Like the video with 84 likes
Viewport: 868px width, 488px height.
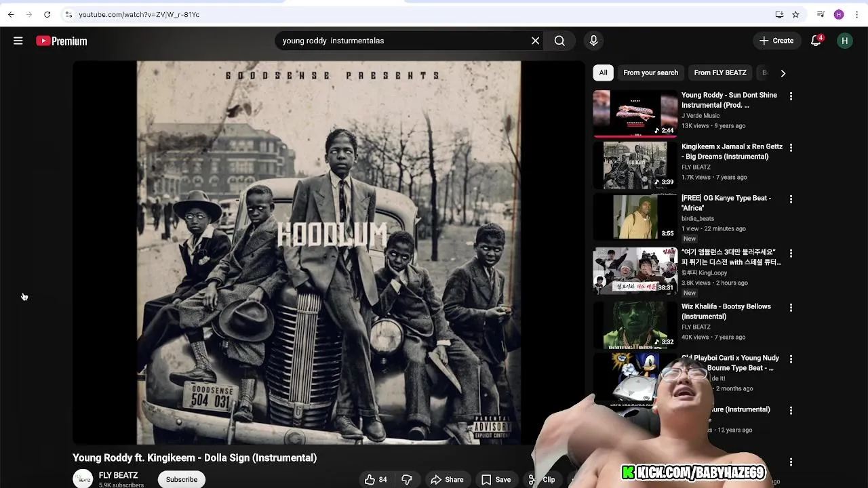point(376,479)
